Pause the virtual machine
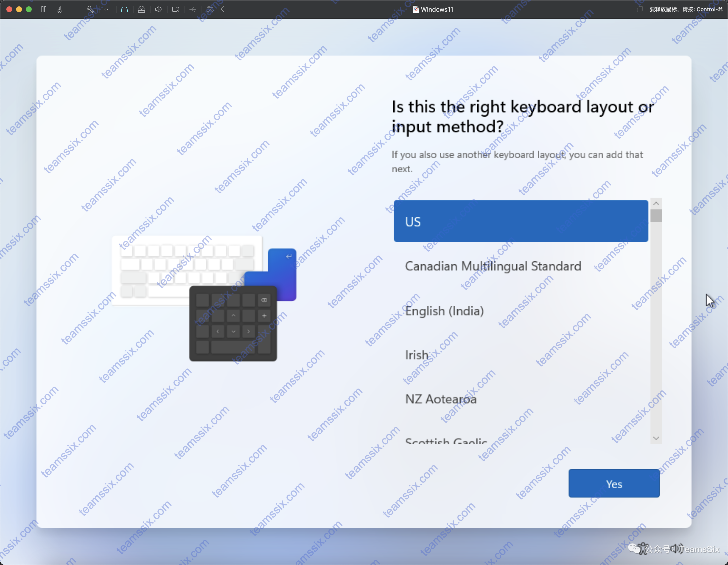The height and width of the screenshot is (565, 728). click(x=44, y=9)
